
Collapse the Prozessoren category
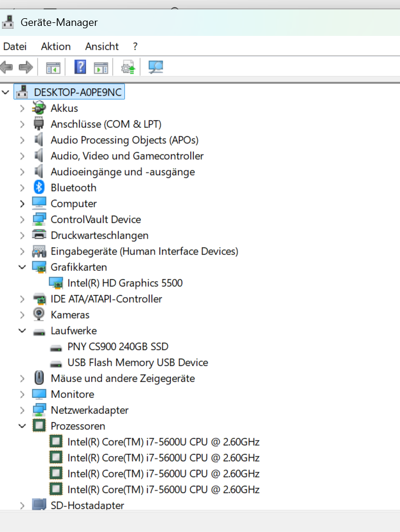[22, 426]
